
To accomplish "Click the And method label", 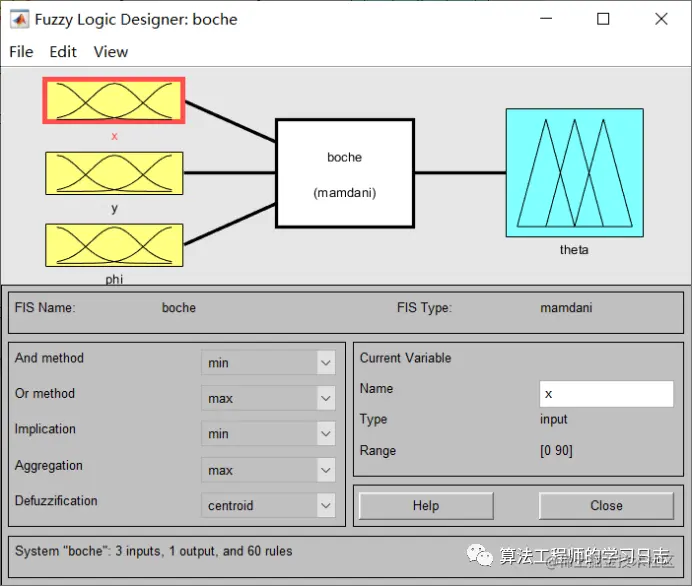I will pyautogui.click(x=49, y=358).
